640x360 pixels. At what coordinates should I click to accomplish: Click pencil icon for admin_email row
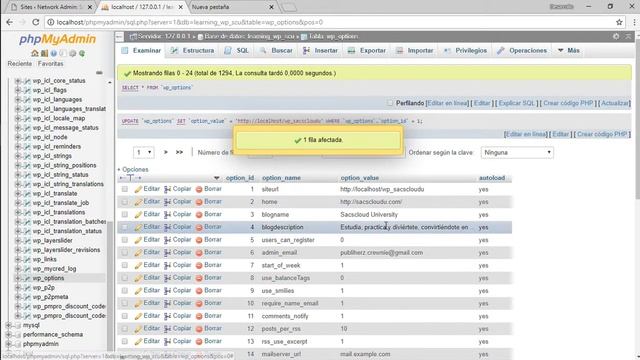click(x=138, y=252)
